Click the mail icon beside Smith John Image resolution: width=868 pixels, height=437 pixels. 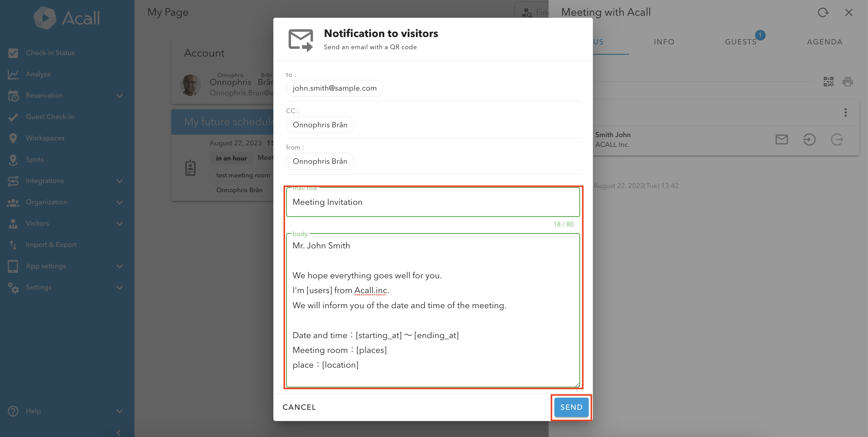pos(781,139)
